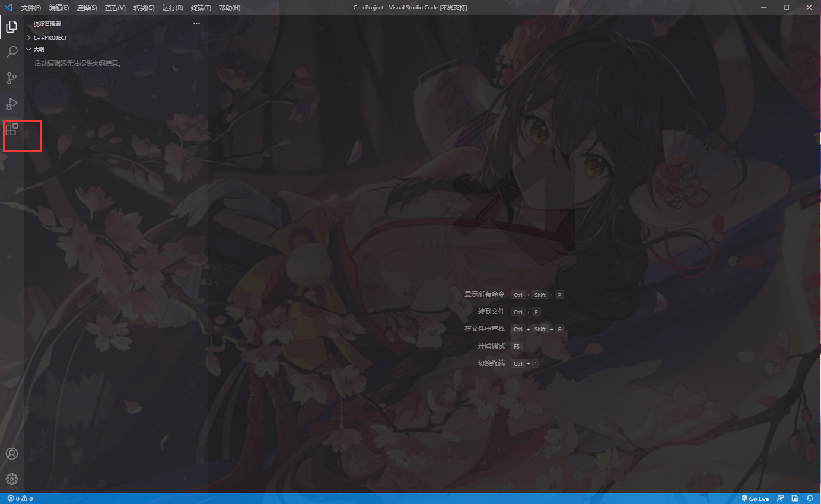Open the Run and Debug view
This screenshot has width=821, height=504.
[12, 104]
